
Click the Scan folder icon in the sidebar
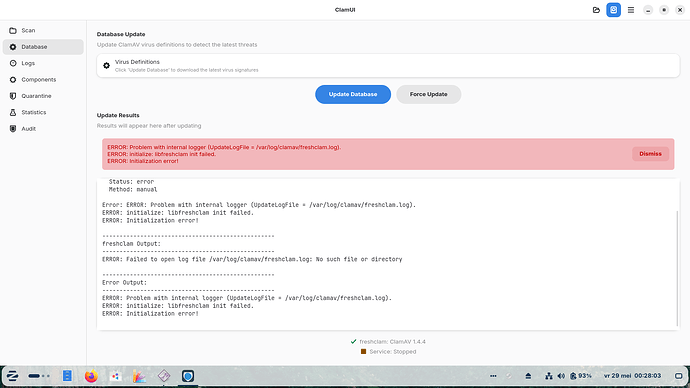tap(13, 30)
